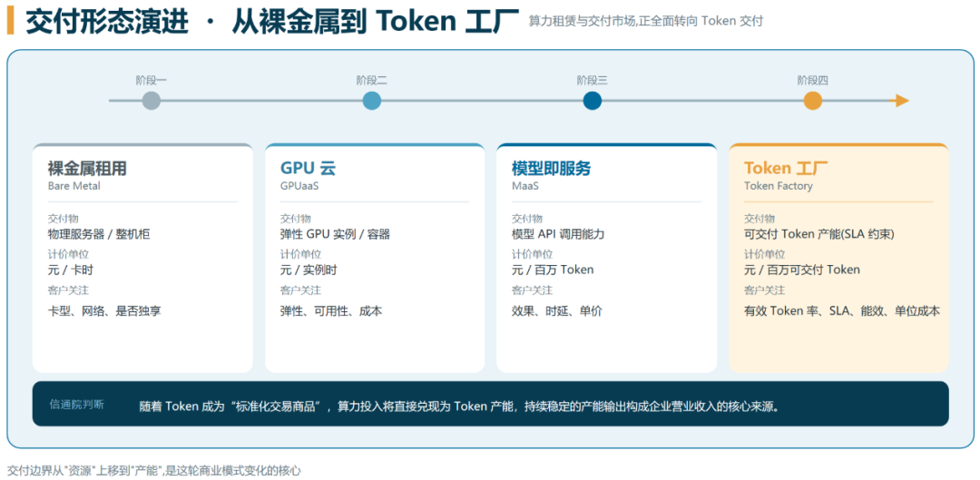Screen dimensions: 980x480
Task: Select the Bare Metal subtitle
Action: pyautogui.click(x=73, y=186)
